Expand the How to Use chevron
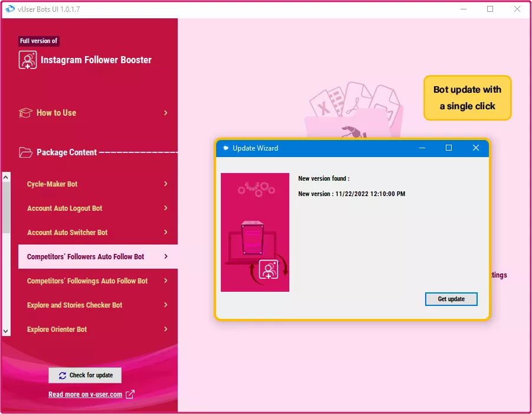This screenshot has height=414, width=532. point(165,113)
